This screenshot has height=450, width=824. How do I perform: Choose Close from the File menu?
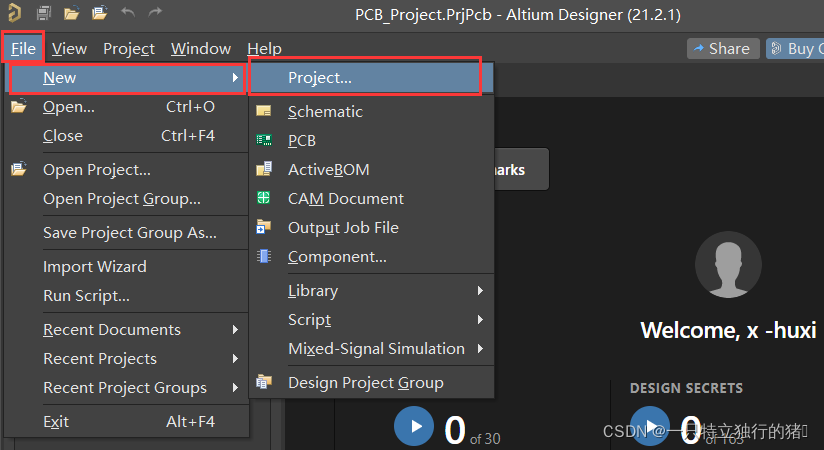coord(127,136)
